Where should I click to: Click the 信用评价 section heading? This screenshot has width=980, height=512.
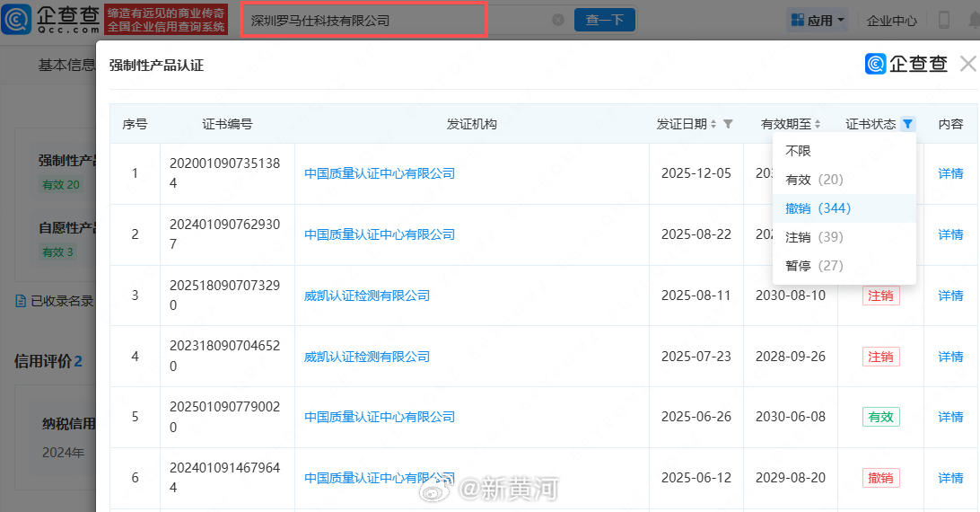point(48,361)
